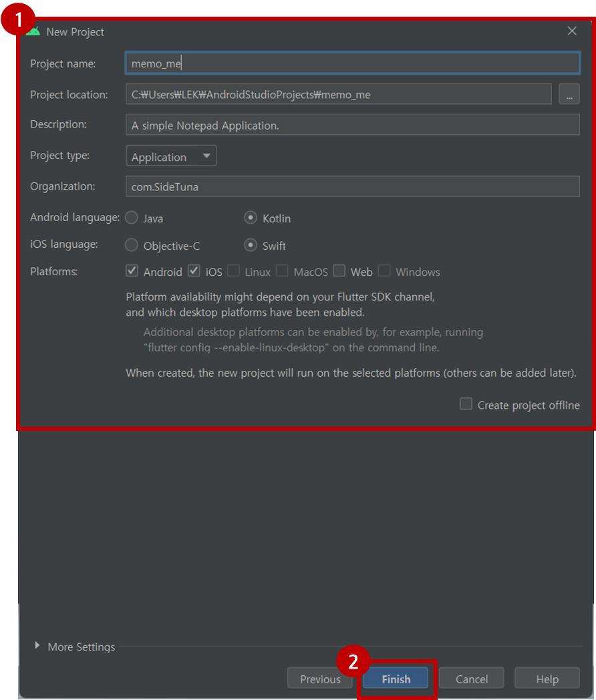Click the Project location path field
The width and height of the screenshot is (596, 700).
click(x=338, y=94)
